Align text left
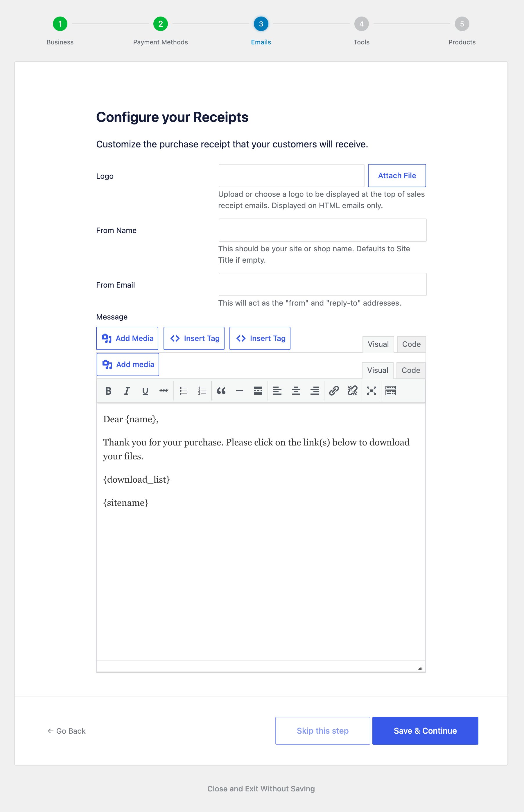The image size is (524, 812). tap(277, 391)
